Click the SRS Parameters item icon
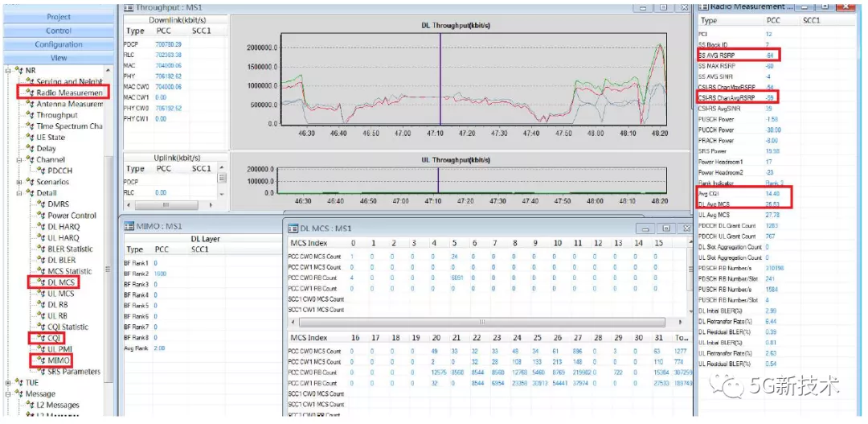Image resolution: width=868 pixels, height=424 pixels. pos(41,372)
